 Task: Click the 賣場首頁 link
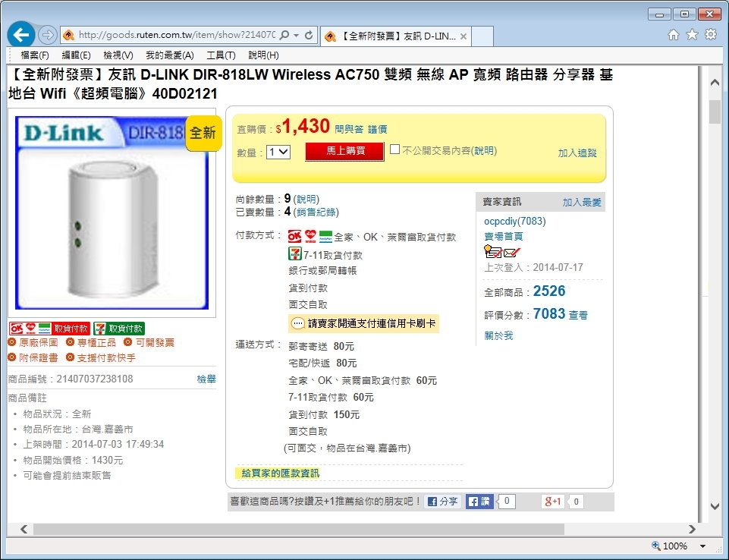point(504,236)
